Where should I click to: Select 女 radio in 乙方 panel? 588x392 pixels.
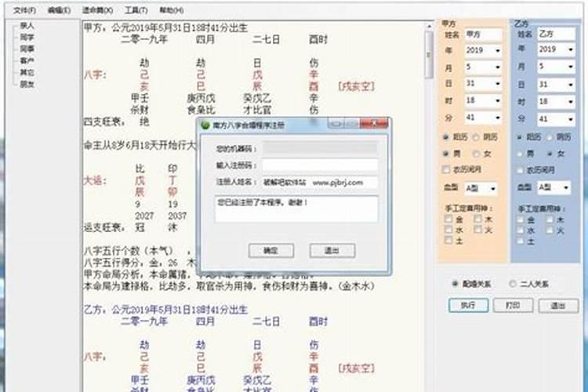point(550,154)
